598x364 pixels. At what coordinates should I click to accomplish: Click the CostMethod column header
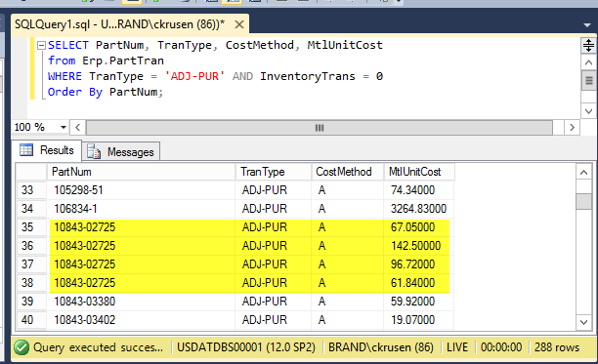point(347,172)
